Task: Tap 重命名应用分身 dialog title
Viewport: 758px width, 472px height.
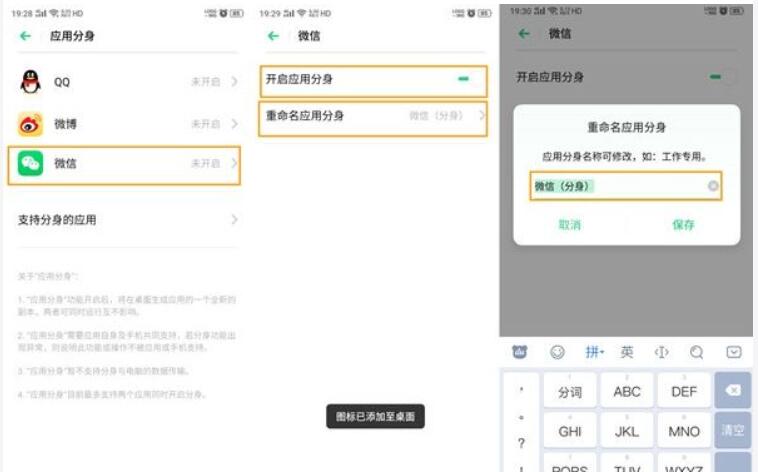Action: (x=627, y=127)
